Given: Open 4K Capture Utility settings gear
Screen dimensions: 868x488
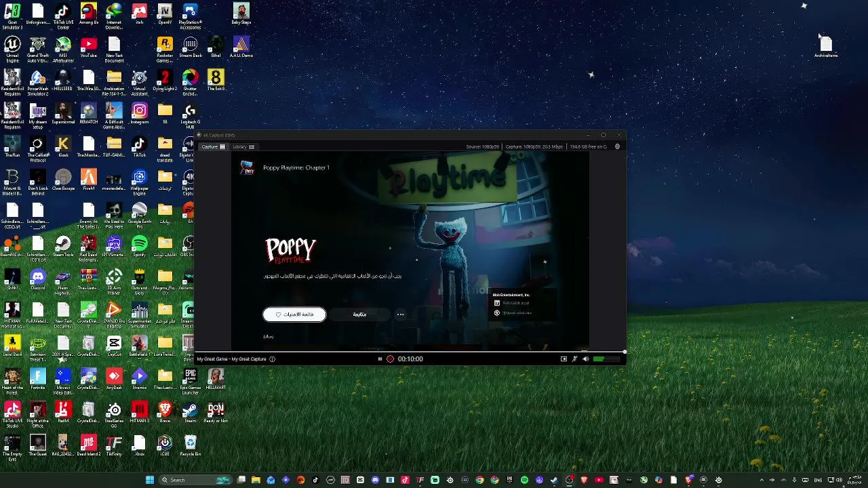Looking at the screenshot, I should coord(617,146).
